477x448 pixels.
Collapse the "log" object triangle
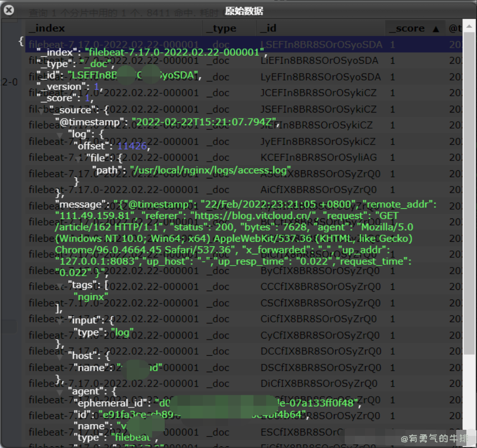[x=60, y=135]
